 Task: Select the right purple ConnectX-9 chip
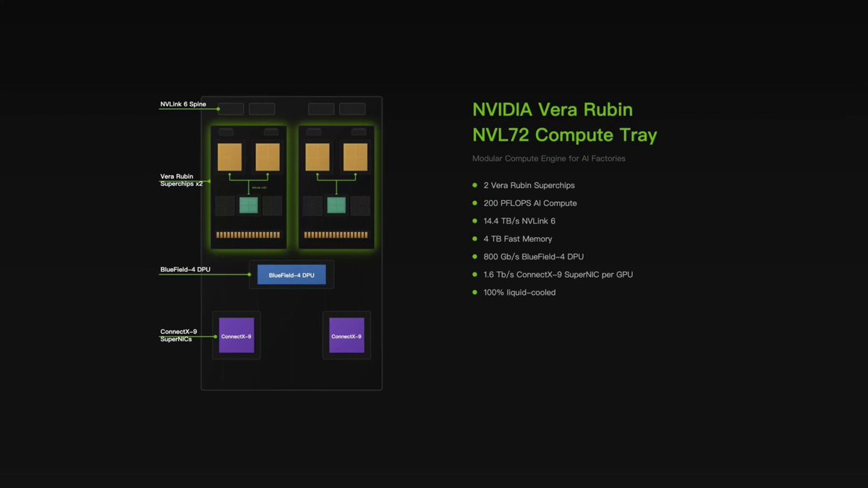click(x=346, y=335)
